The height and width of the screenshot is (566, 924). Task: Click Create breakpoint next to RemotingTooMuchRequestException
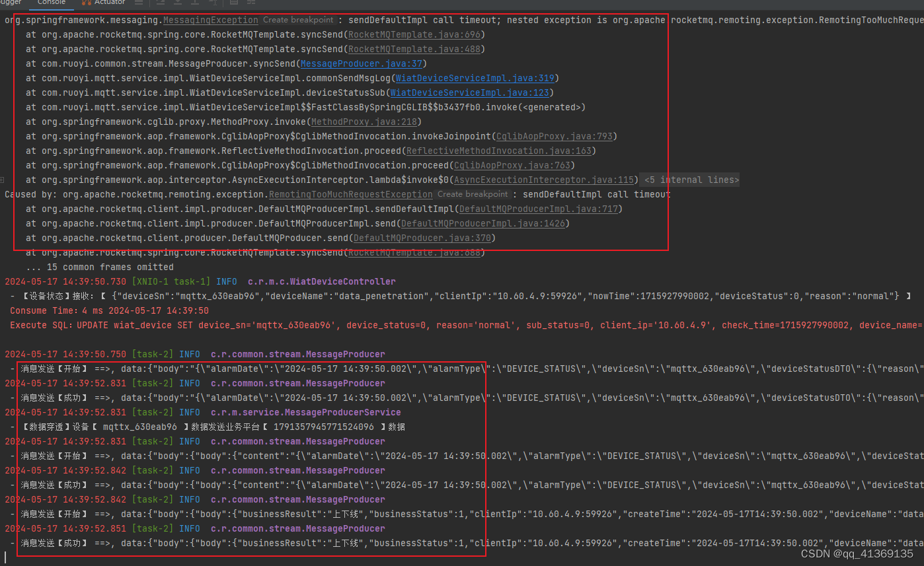[x=472, y=194]
